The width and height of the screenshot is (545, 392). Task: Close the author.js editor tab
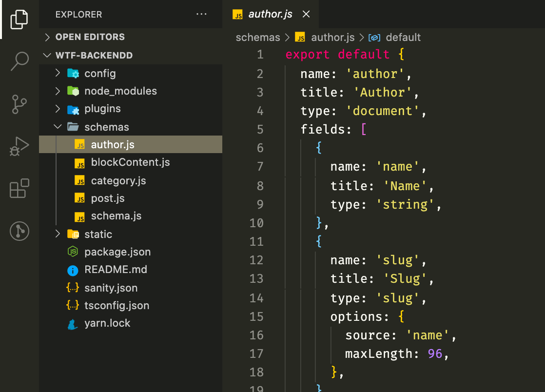tap(306, 14)
